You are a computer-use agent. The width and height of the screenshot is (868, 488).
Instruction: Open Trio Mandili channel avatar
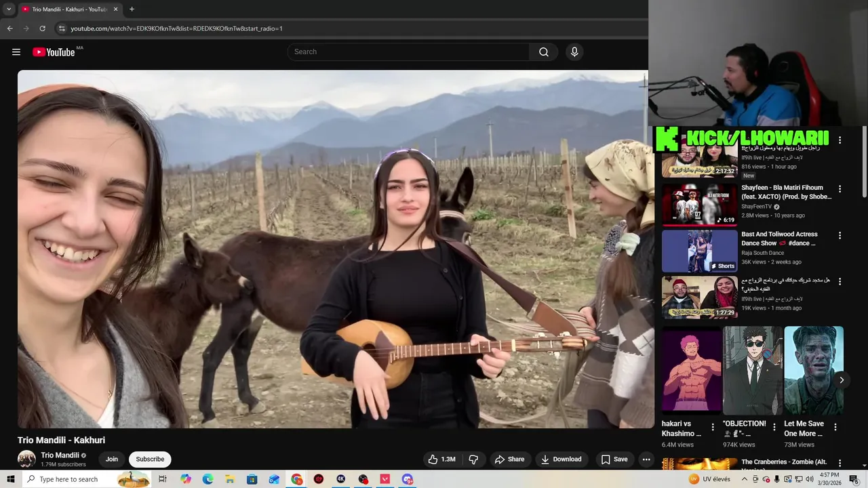26,459
